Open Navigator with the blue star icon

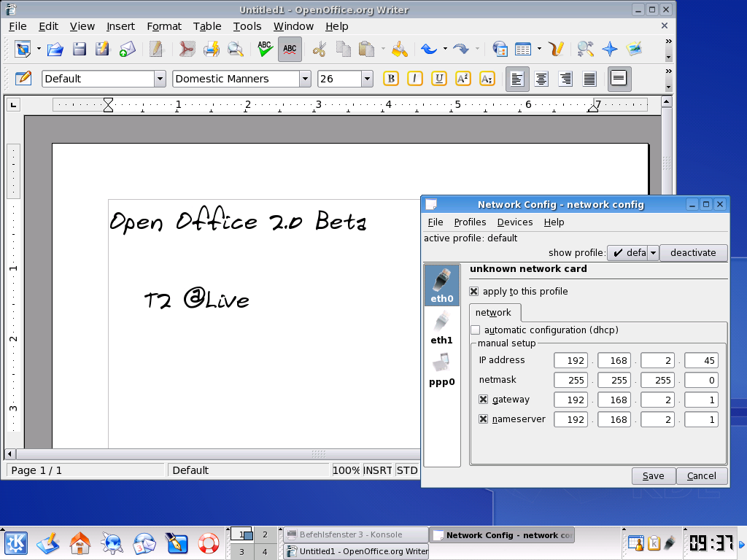tap(610, 49)
